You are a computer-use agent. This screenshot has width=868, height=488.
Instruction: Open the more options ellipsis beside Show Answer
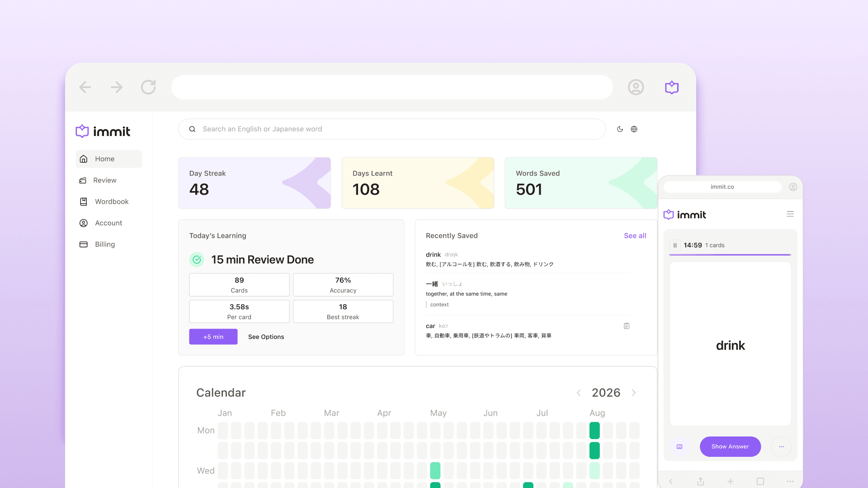tap(781, 446)
